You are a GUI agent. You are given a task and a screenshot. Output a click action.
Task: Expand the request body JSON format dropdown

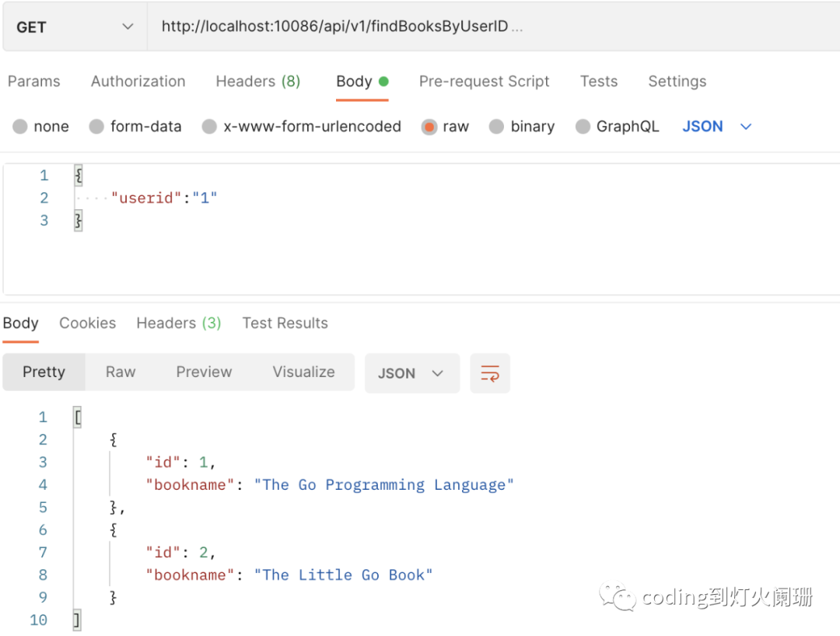point(717,127)
